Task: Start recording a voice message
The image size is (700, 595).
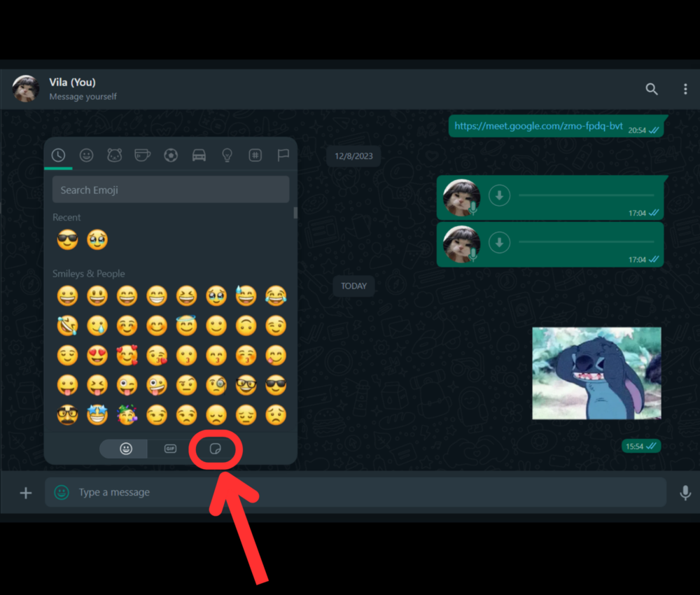Action: pos(685,492)
